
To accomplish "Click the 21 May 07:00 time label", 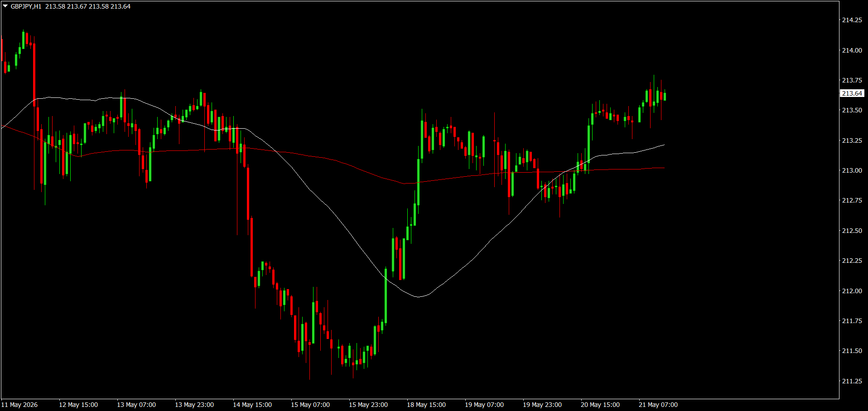I will (x=658, y=405).
